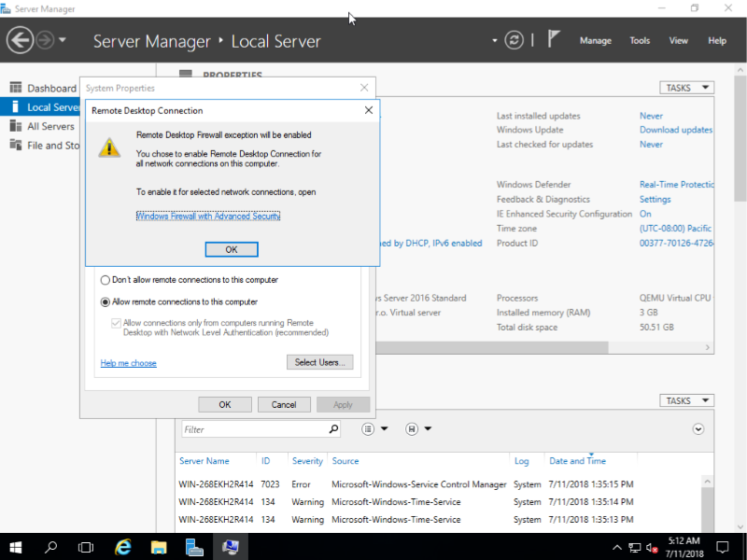This screenshot has height=560, width=747.
Task: Open Windows Firewall with Advanced Security link
Action: (x=208, y=217)
